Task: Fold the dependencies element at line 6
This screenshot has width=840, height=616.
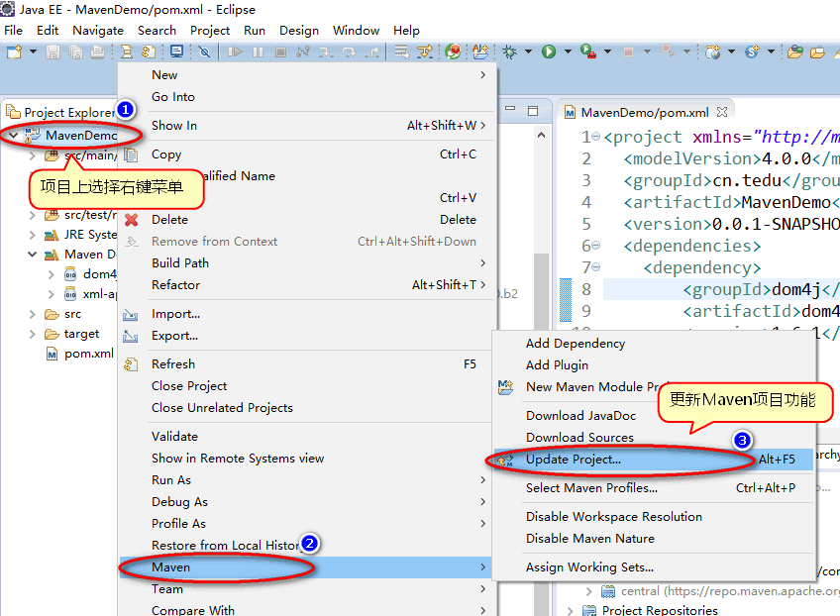Action: pos(587,246)
